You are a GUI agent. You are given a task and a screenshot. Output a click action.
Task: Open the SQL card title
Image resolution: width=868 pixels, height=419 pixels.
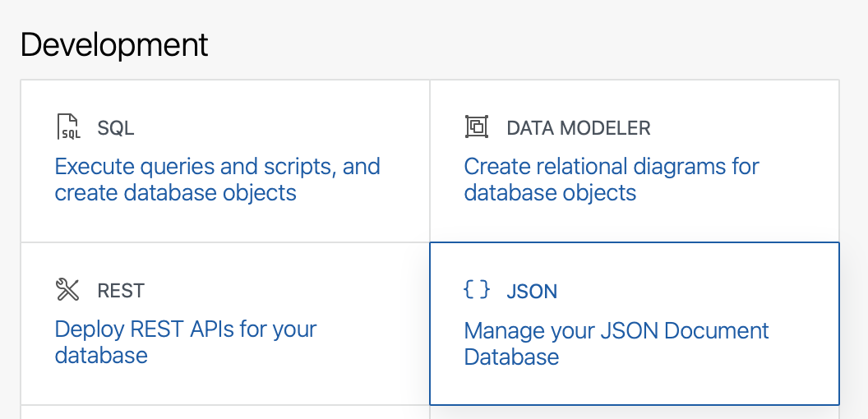116,128
